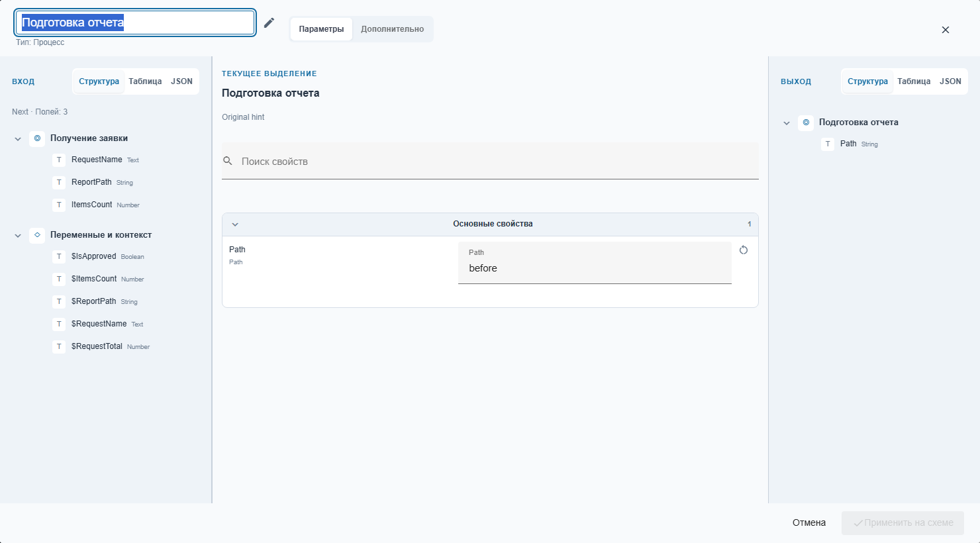Click the type icon beside $RequestTotal
Screen dimensions: 980x543
[x=59, y=346]
